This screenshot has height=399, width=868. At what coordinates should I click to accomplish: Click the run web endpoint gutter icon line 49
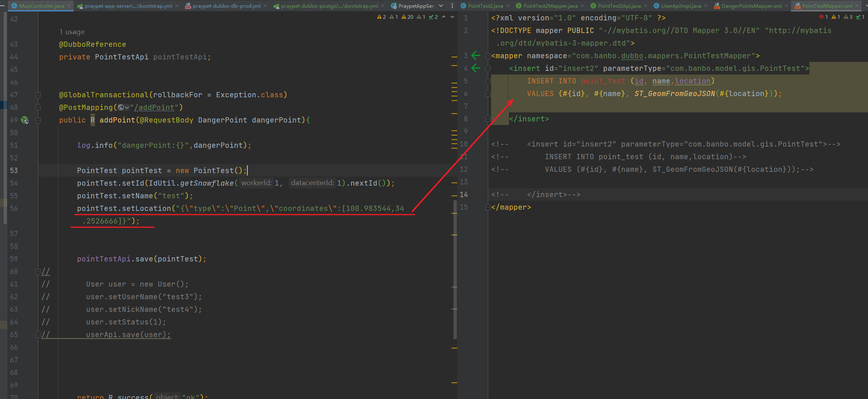coord(25,120)
